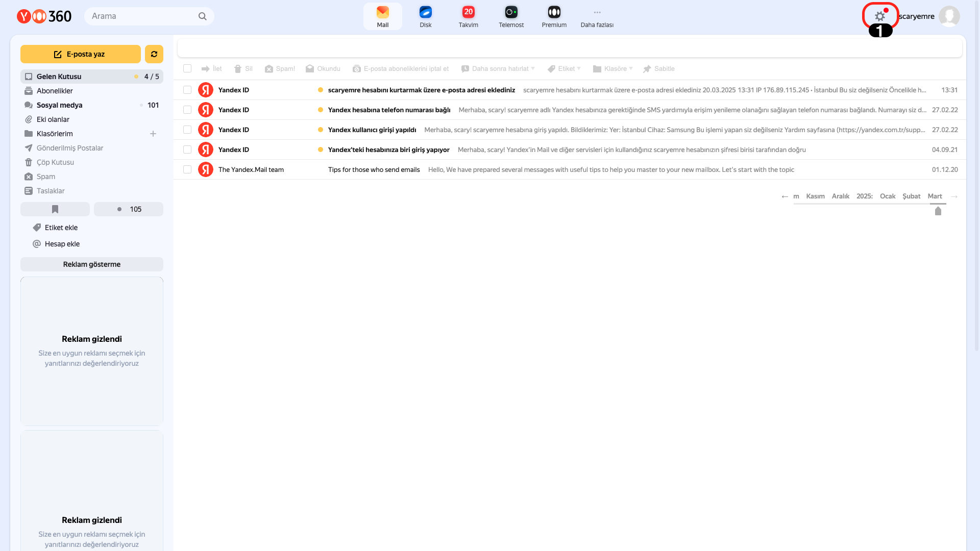
Task: Click the bookmark flagged-mail filter button
Action: click(x=55, y=209)
